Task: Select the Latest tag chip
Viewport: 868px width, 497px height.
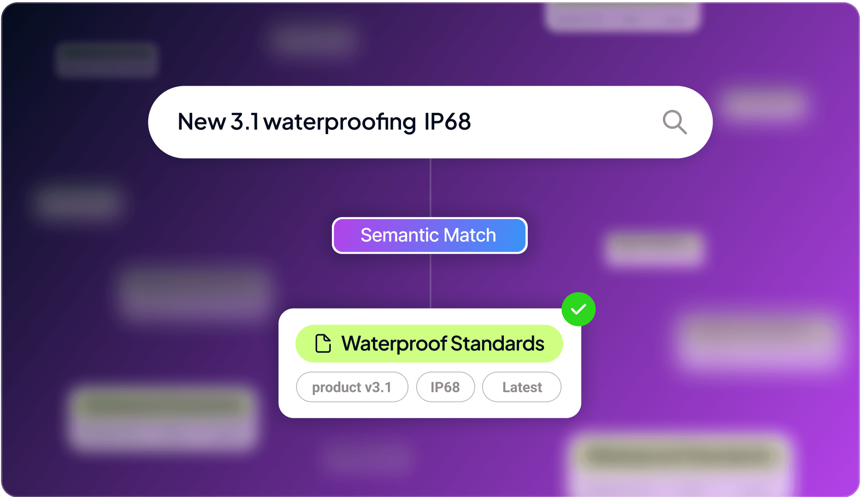Action: point(521,387)
